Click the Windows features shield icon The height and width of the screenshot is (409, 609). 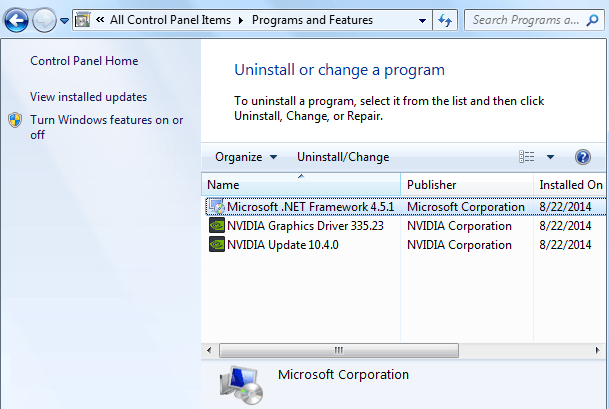click(x=15, y=120)
